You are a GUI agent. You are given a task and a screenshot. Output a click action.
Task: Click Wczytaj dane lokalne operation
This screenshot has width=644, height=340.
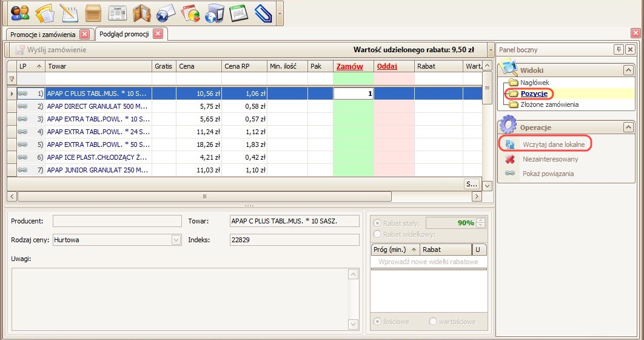553,144
